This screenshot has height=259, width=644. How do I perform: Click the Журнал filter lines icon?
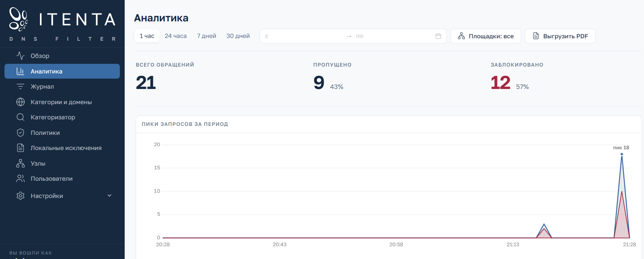21,87
